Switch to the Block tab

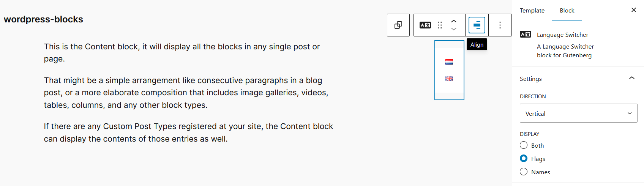(567, 11)
